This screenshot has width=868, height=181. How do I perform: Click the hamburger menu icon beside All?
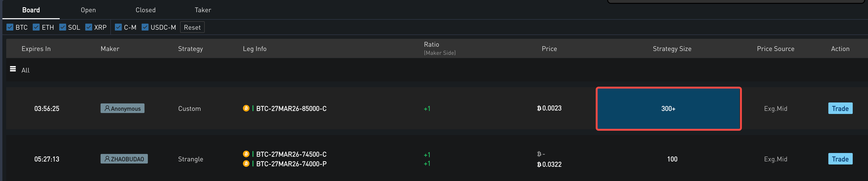click(13, 69)
